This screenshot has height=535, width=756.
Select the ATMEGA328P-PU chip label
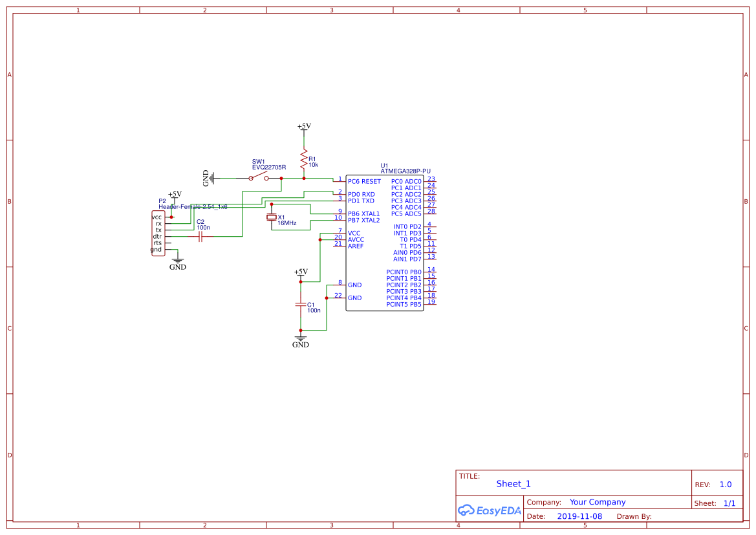(405, 171)
